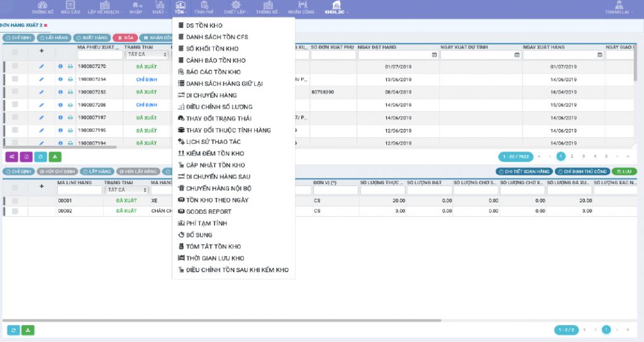Click the info icon for order 1900007253

coord(60,92)
